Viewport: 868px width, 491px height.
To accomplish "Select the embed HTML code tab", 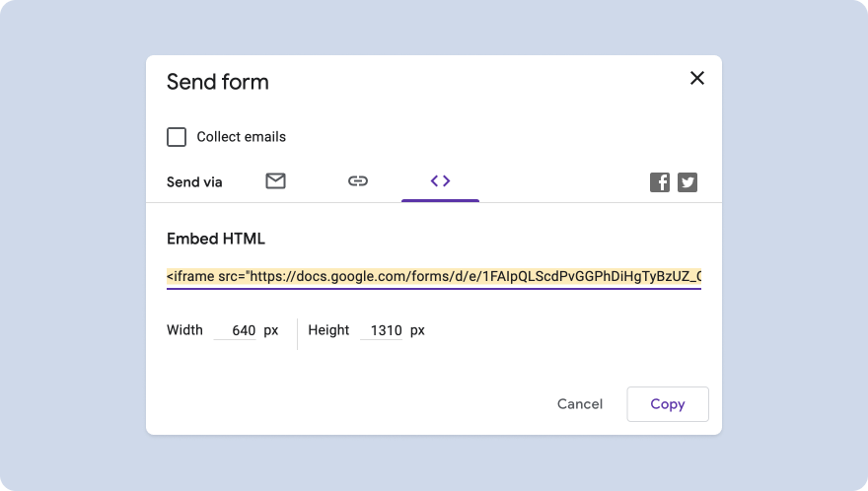I will (x=440, y=181).
